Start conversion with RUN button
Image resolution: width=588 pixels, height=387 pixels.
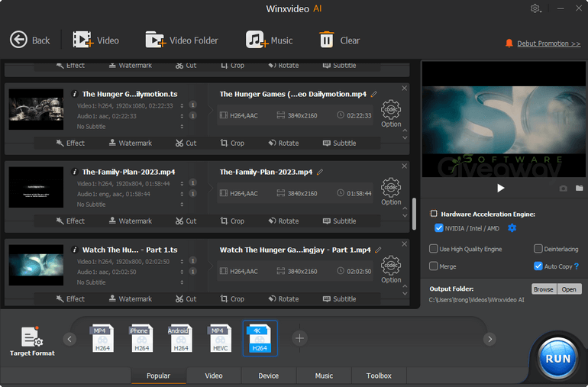[557, 359]
